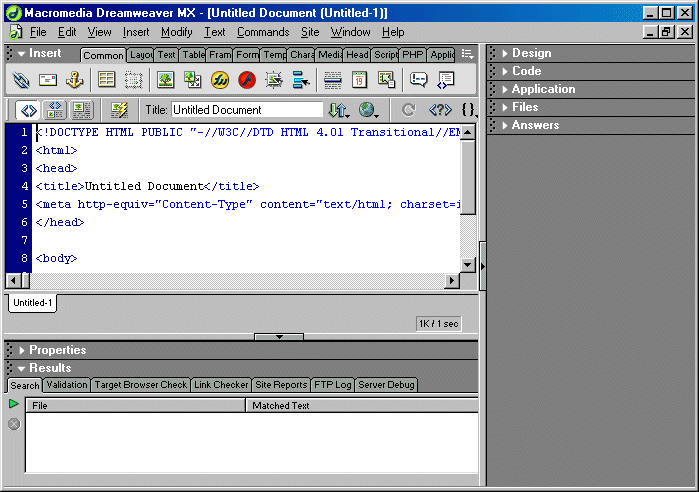Expand the Properties panel
This screenshot has width=699, height=492.
[x=21, y=350]
